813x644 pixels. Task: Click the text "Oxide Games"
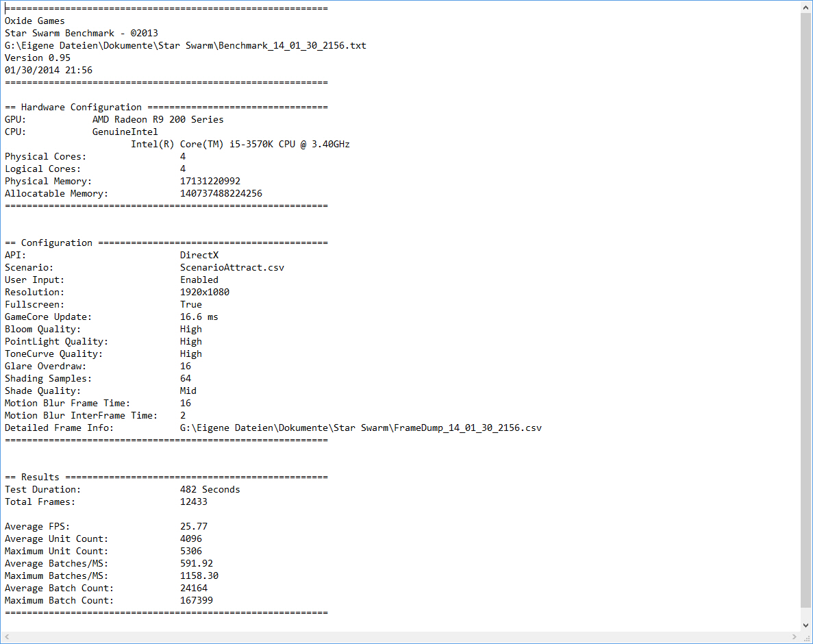tap(35, 21)
